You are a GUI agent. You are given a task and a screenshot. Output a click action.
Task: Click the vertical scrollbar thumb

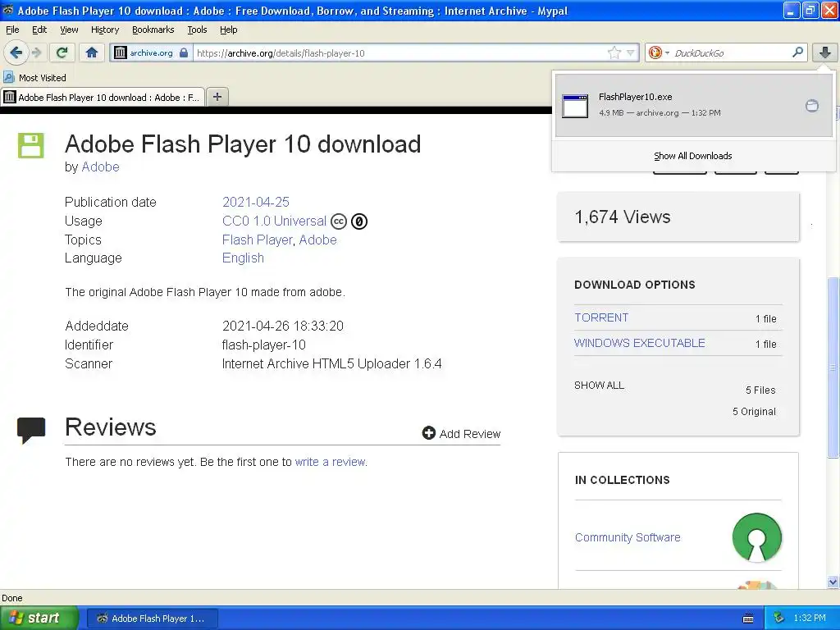[833, 367]
